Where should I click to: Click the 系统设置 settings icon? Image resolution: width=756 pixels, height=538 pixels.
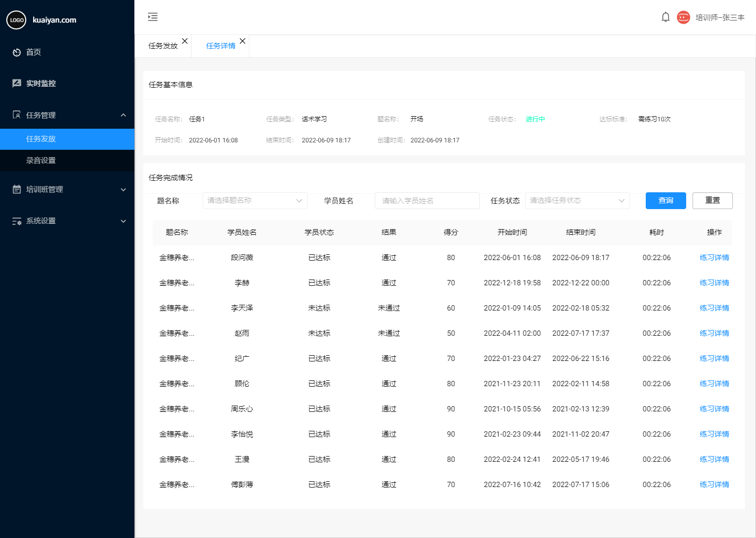tap(17, 221)
